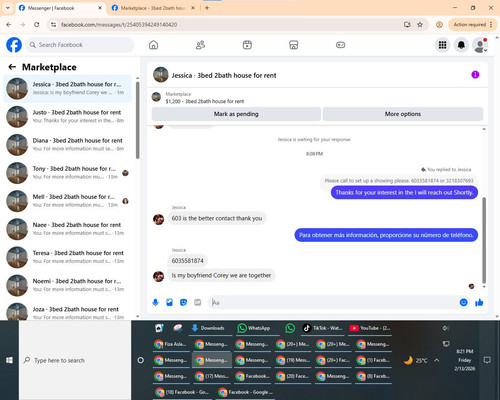Open the Facebook Home icon
Image resolution: width=500 pixels, height=400 pixels.
(153, 45)
